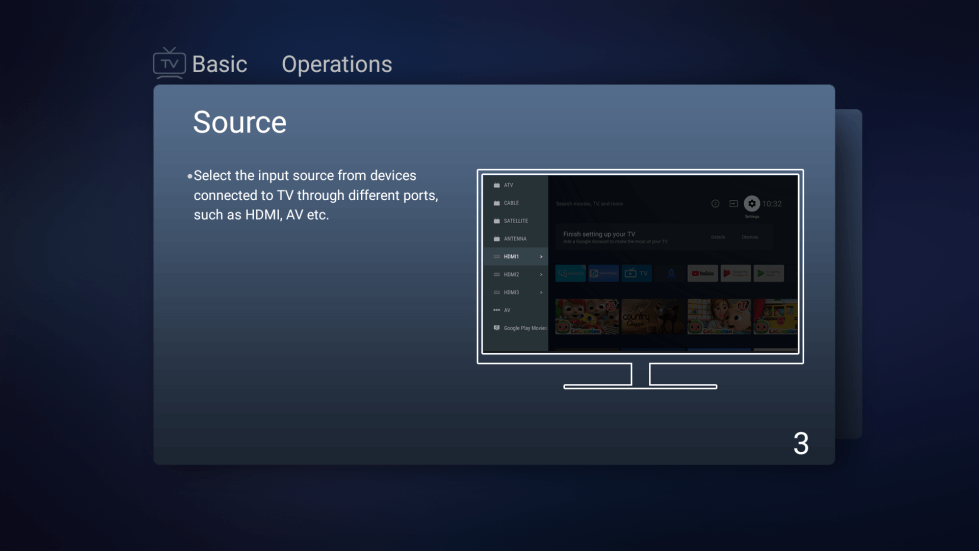Open the YouTube app tile
The width and height of the screenshot is (979, 551).
[702, 273]
